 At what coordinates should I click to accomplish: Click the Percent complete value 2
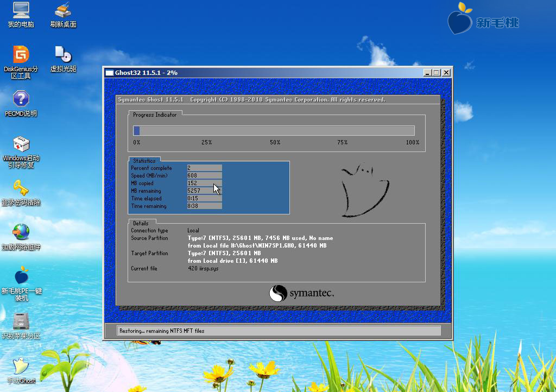click(x=205, y=168)
